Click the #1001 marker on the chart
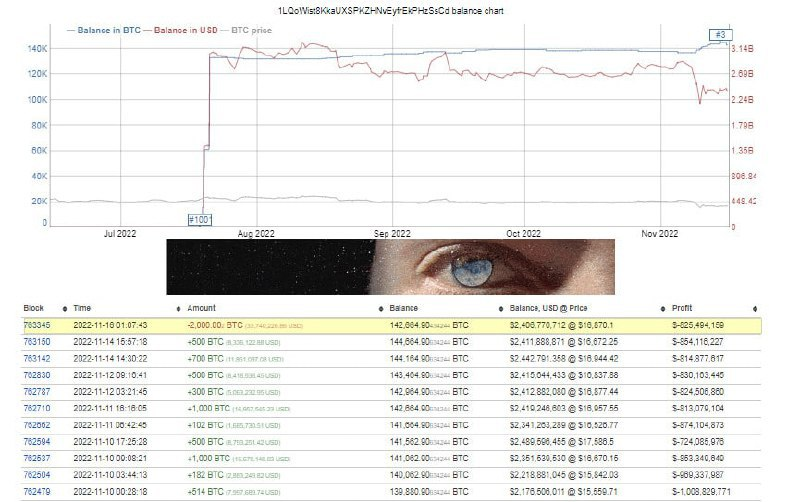 click(202, 218)
